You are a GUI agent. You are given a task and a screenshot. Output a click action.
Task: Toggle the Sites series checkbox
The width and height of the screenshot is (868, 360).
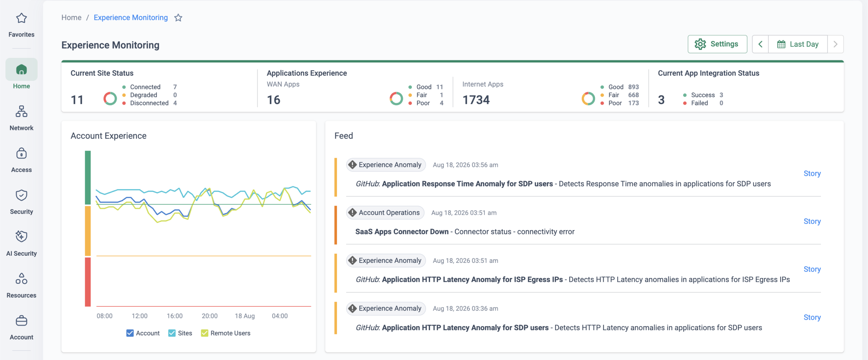[x=172, y=333]
